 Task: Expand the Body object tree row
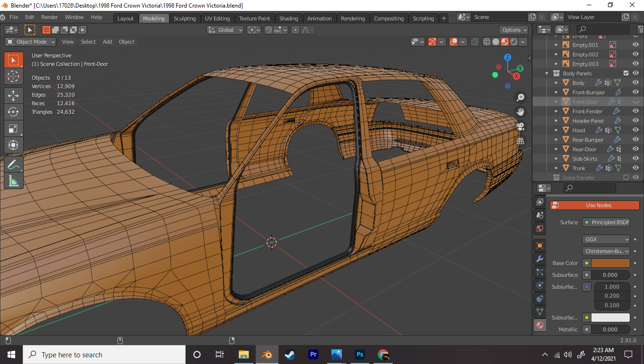556,83
